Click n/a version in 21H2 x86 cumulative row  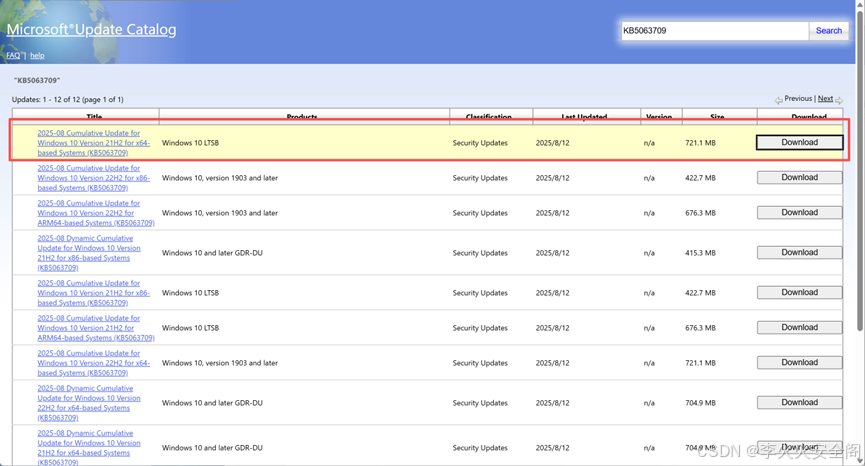pos(649,293)
